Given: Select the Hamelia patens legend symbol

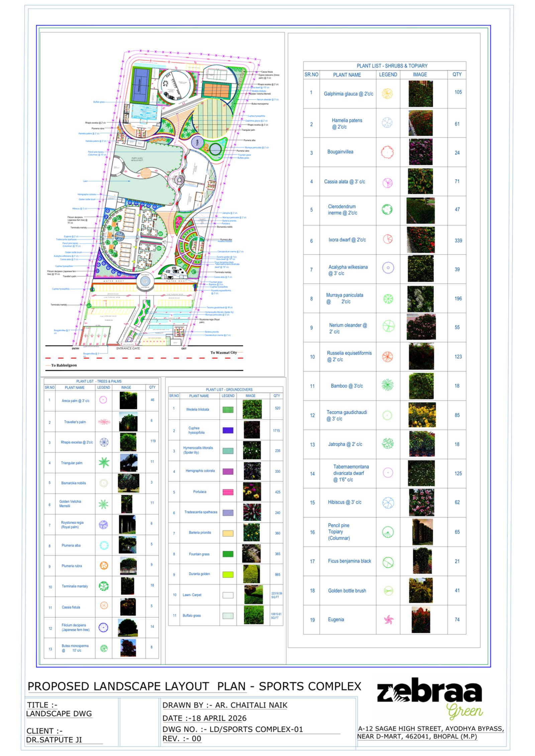Looking at the screenshot, I should (387, 123).
